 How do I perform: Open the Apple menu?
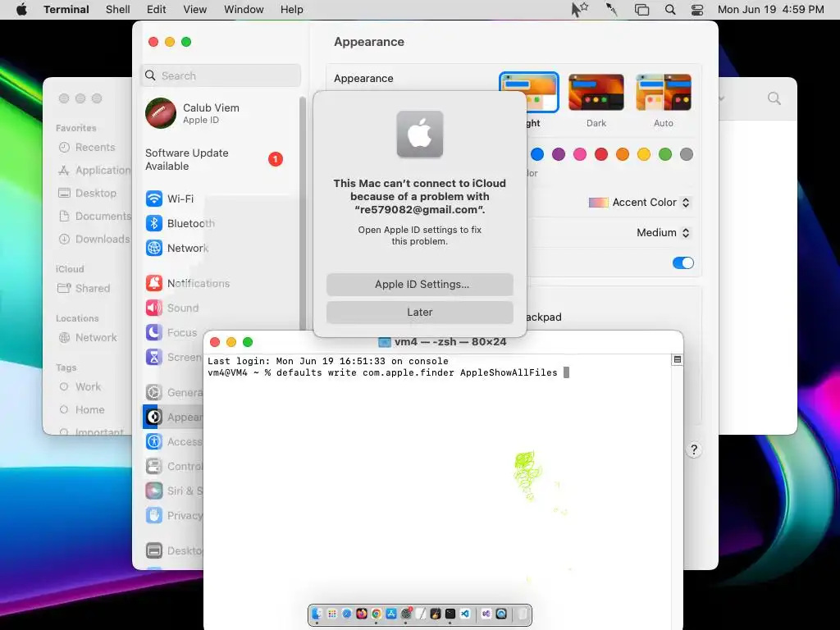click(x=21, y=10)
